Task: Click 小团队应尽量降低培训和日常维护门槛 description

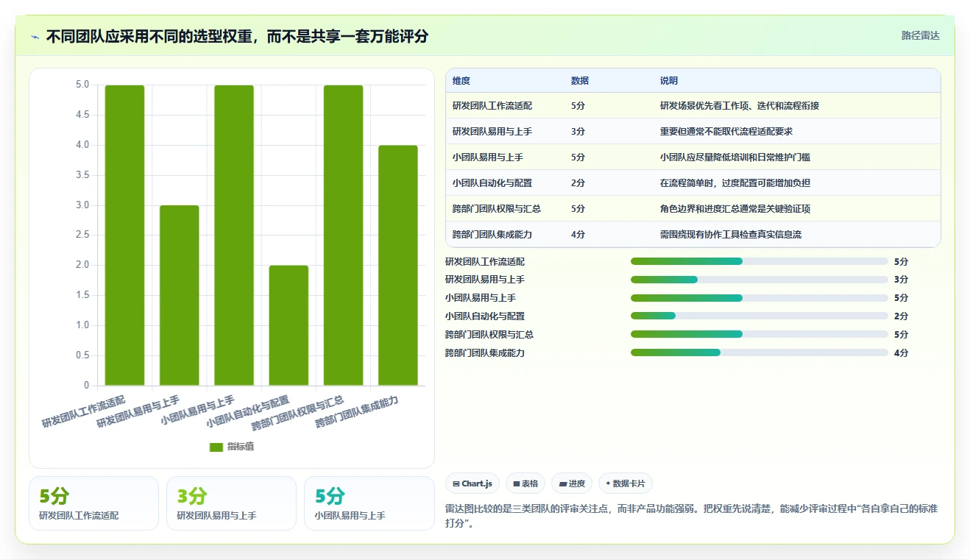Action: tap(735, 157)
